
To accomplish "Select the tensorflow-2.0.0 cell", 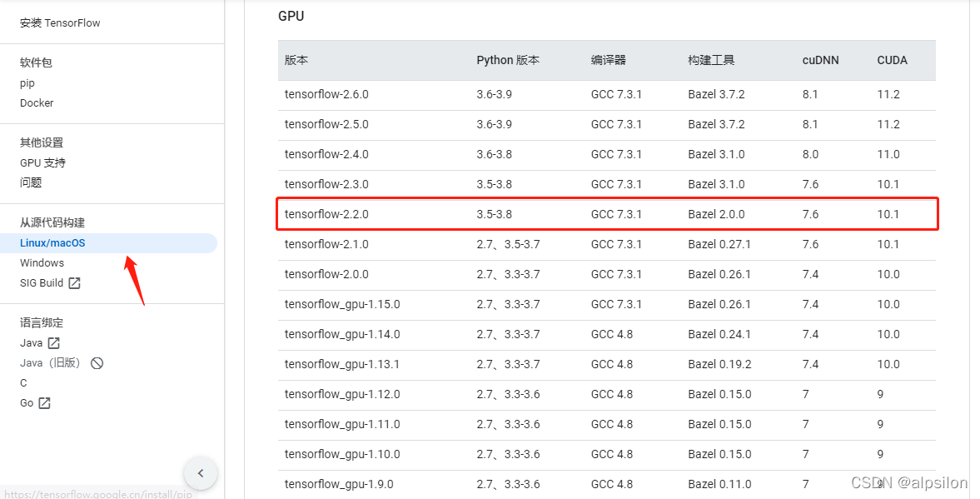I will click(326, 275).
